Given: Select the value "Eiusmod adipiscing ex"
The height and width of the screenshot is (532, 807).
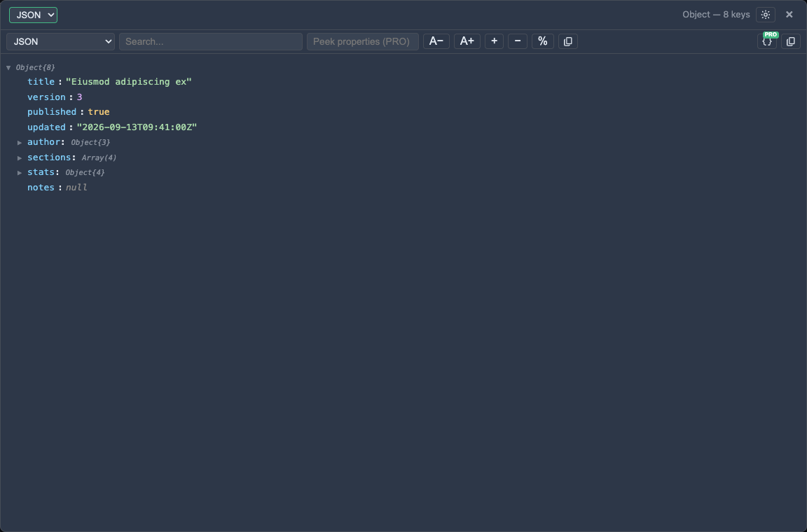Looking at the screenshot, I should pos(129,82).
